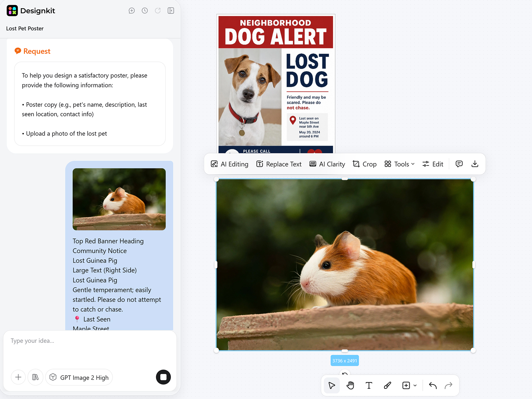This screenshot has width=532, height=399.
Task: Open the uploaded guinea pig thumbnail in chat
Action: (x=119, y=199)
